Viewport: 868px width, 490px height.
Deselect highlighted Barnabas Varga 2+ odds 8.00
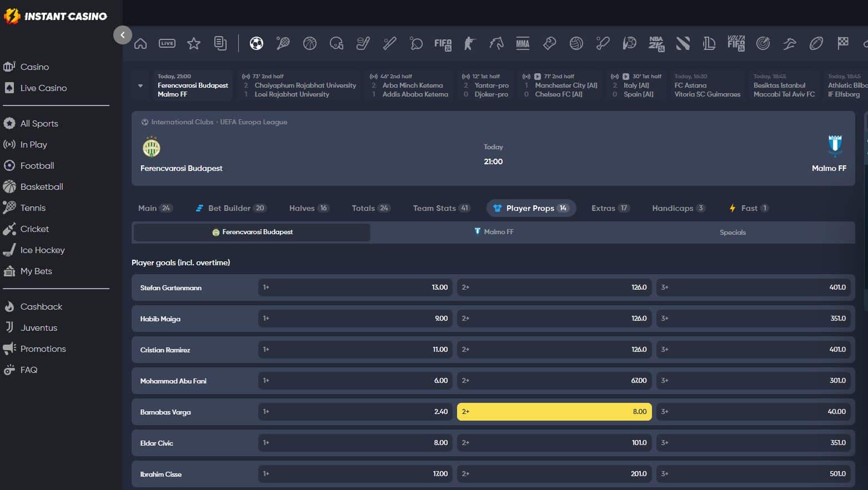[x=554, y=412]
